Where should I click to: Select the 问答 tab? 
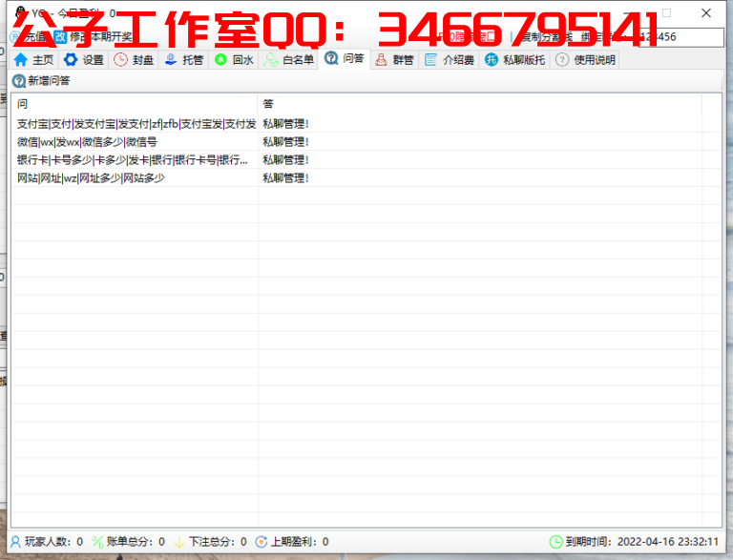(x=345, y=59)
